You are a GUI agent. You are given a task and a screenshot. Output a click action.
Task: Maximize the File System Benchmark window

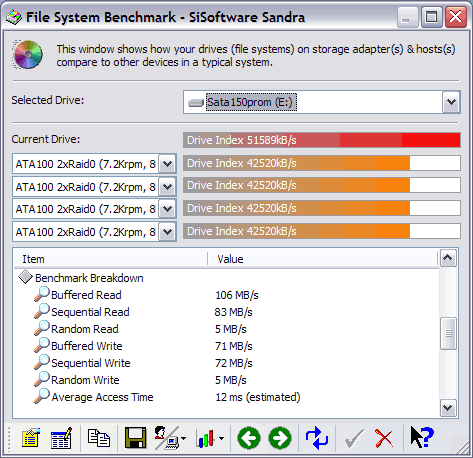[x=431, y=17]
